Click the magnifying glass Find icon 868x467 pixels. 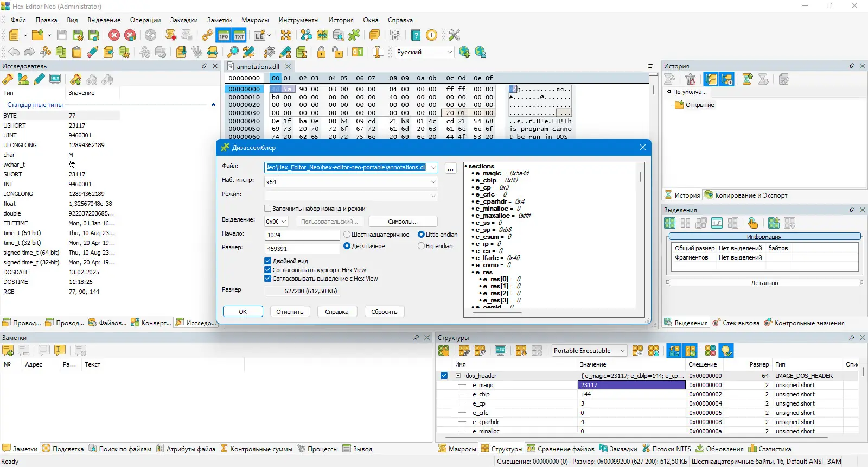233,52
